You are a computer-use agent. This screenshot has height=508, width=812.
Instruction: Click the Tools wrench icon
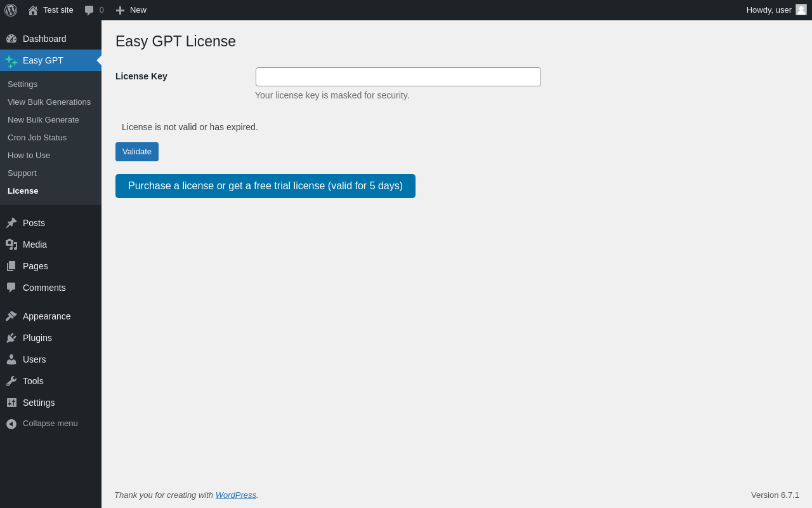pos(11,381)
